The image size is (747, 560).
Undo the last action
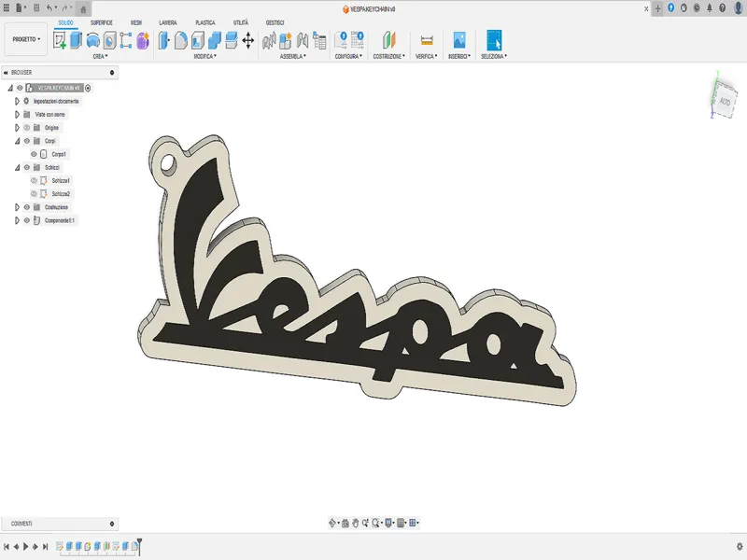[49, 7]
